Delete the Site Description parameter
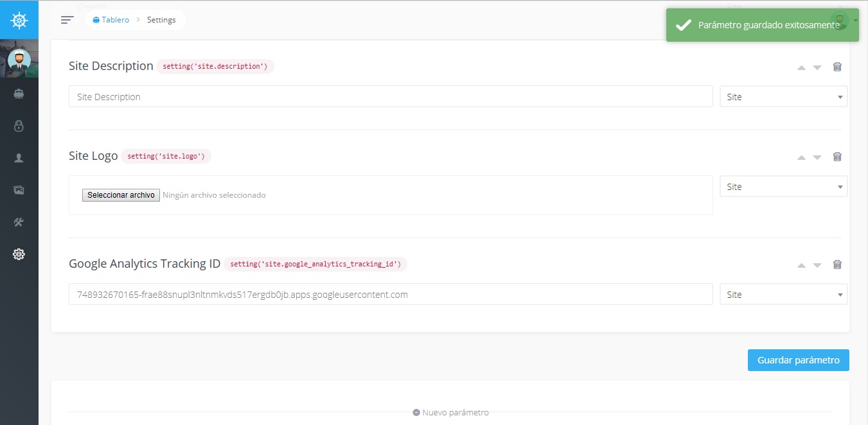This screenshot has height=425, width=868. click(837, 67)
